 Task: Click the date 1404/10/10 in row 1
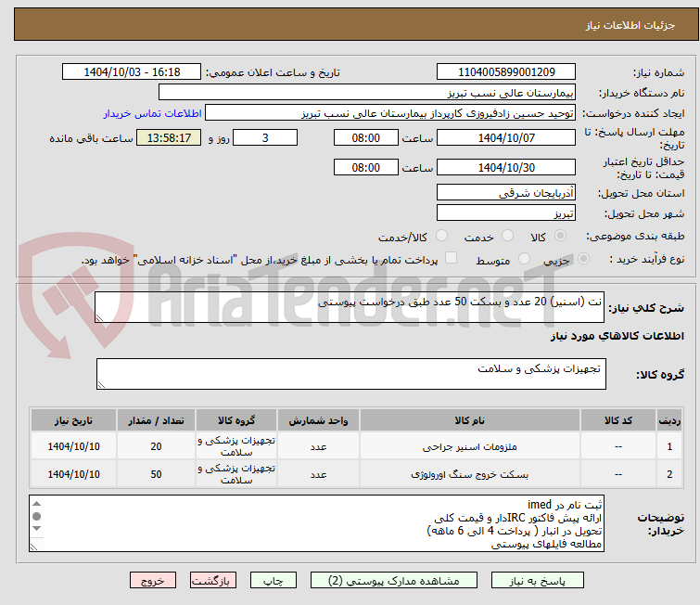tap(73, 446)
